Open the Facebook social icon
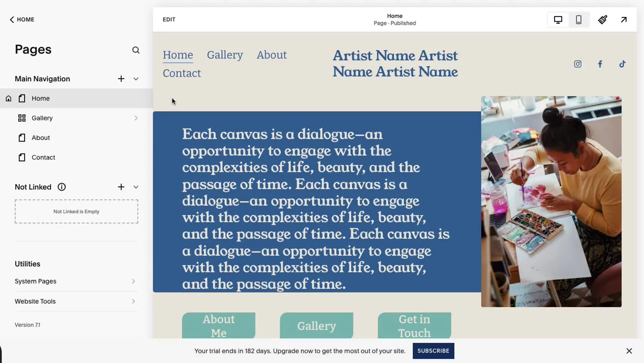 pos(600,64)
